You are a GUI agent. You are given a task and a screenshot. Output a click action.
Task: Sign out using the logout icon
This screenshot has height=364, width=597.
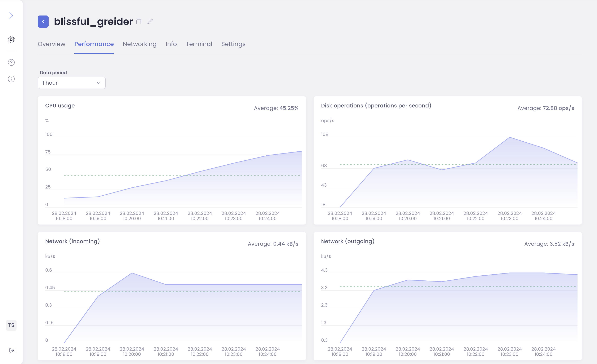point(11,350)
